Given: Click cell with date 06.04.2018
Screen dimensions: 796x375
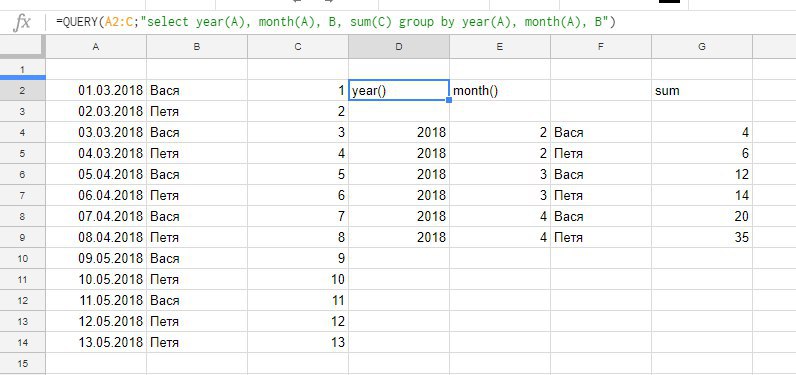Looking at the screenshot, I should (96, 195).
